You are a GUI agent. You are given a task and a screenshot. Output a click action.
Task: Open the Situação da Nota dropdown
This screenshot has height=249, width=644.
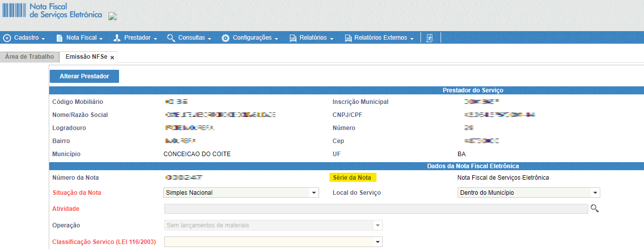click(241, 193)
